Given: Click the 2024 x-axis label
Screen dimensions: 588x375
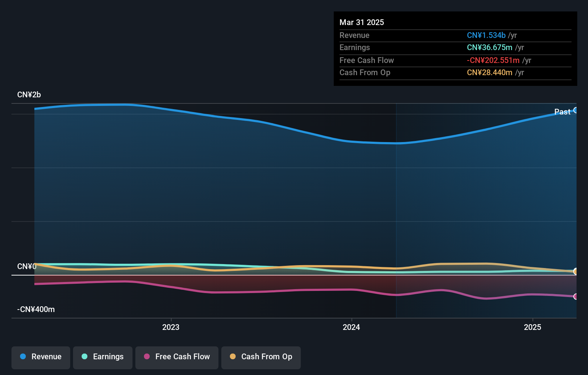Looking at the screenshot, I should click(351, 327).
